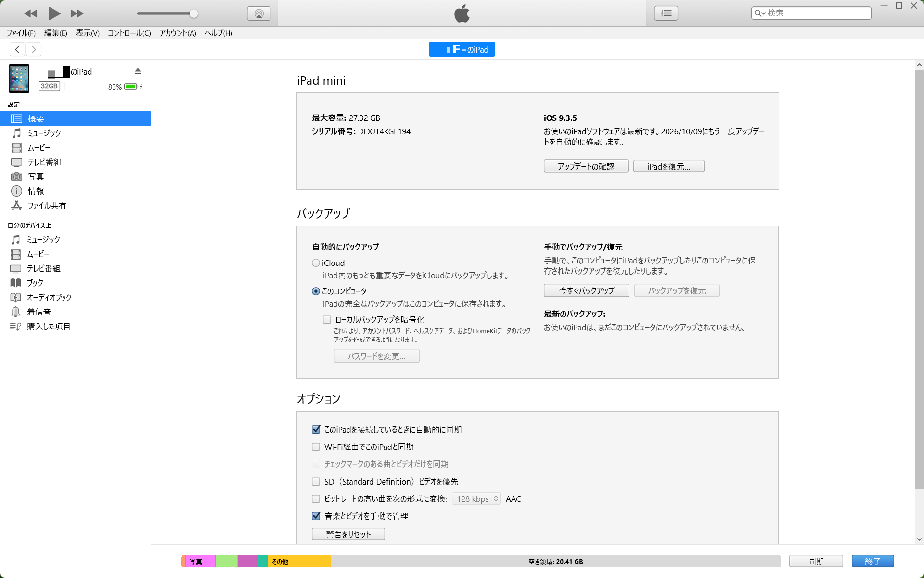Open the 編集(E) menu
This screenshot has height=578, width=924.
55,33
